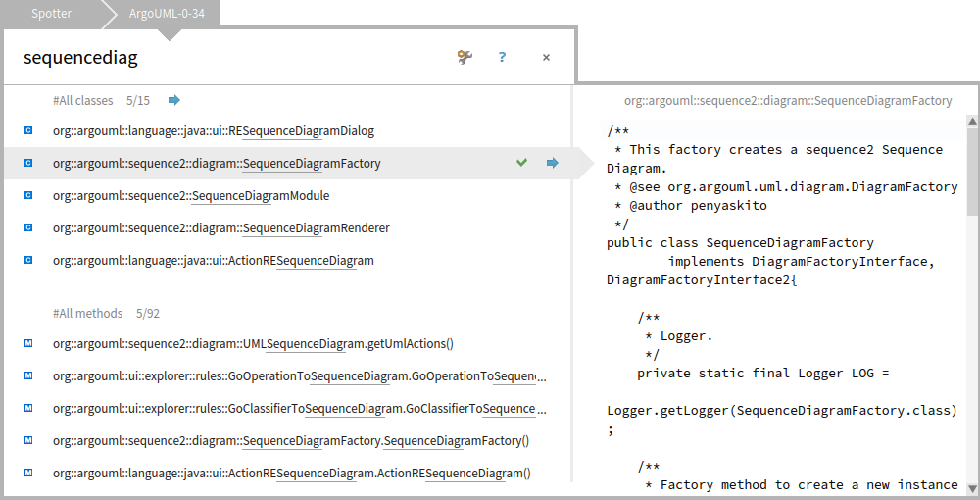Select ActionRESequenceDiagram.ActionRESequenceDiagram() method result

click(287, 473)
